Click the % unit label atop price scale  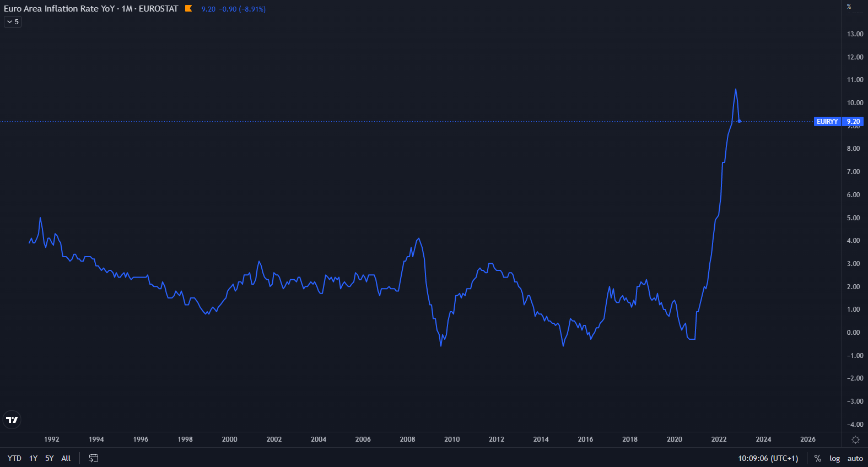849,7
